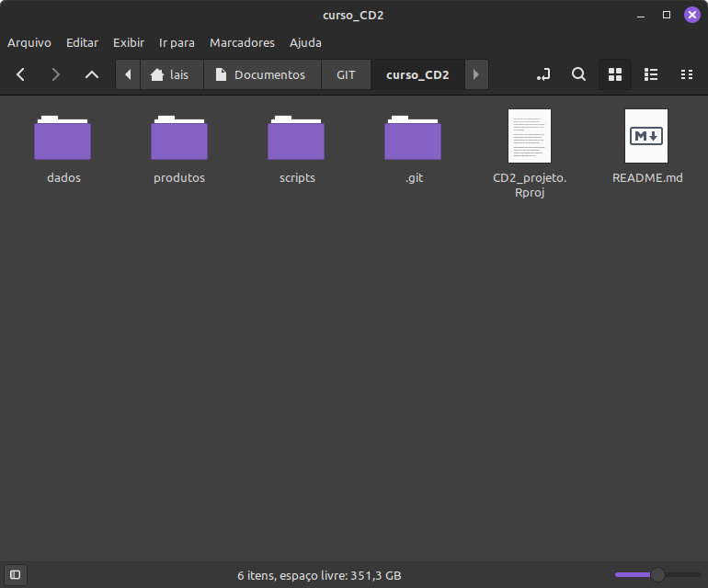Screen dimensions: 708x588
Task: Switch to compact view
Action: pyautogui.click(x=686, y=74)
